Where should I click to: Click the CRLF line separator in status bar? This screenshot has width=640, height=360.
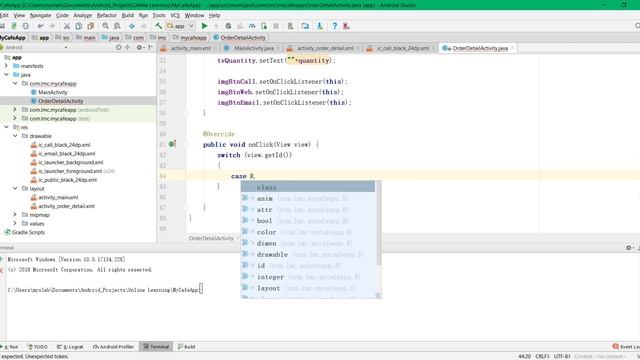542,356
